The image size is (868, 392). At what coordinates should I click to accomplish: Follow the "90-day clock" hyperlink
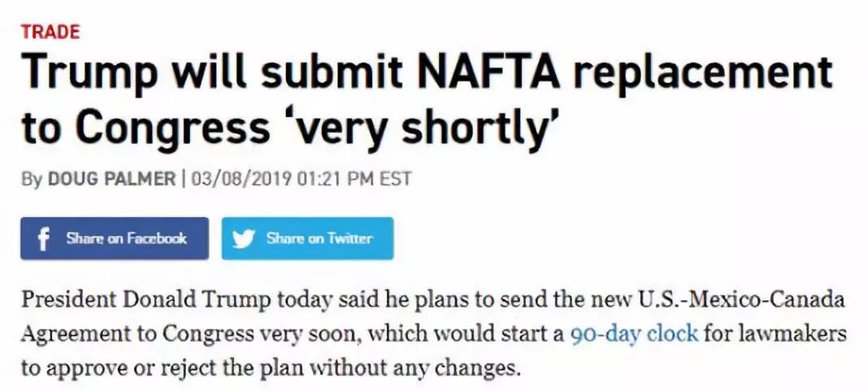pyautogui.click(x=634, y=333)
